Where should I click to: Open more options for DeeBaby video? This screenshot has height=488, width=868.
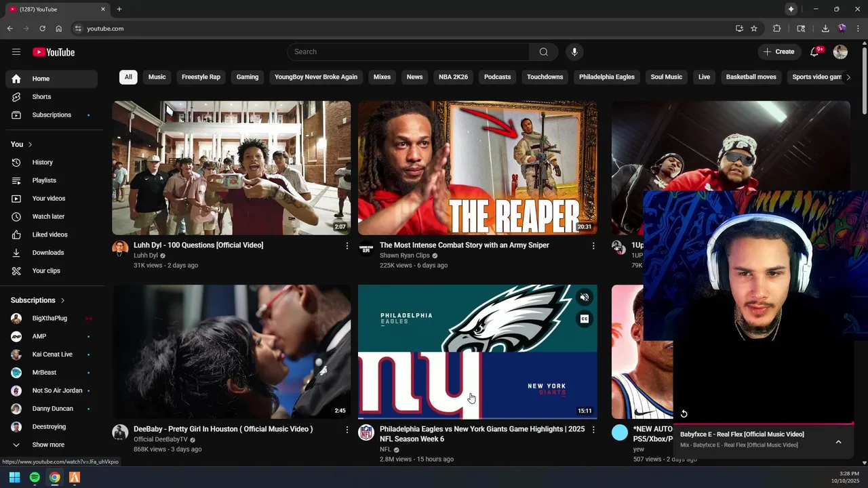[347, 429]
